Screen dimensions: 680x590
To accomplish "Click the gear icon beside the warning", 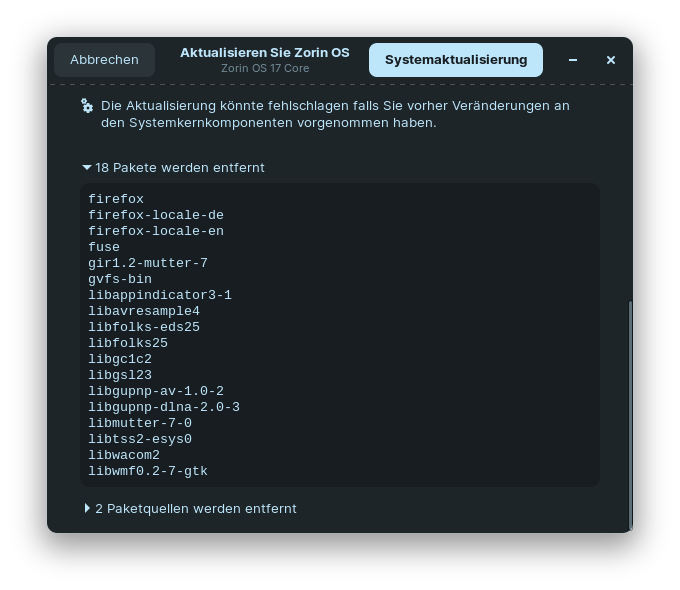I will tap(87, 105).
